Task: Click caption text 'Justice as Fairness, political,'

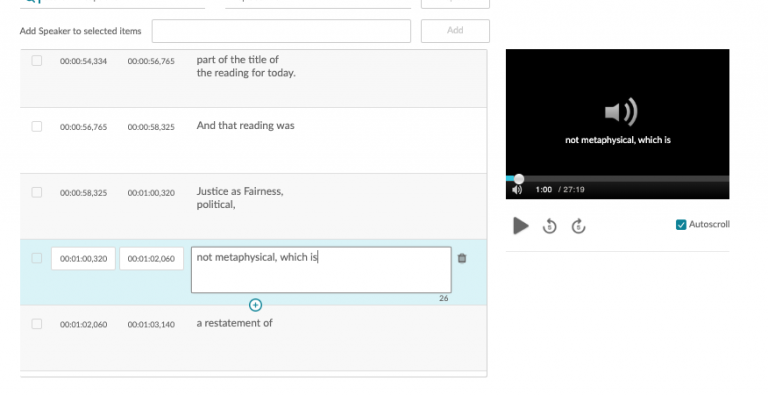Action: [x=240, y=198]
